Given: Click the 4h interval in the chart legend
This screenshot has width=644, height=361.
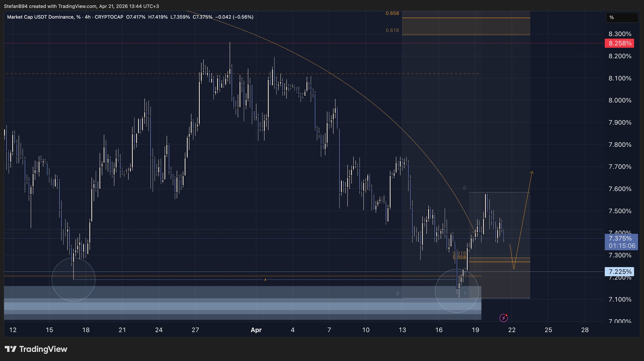Looking at the screenshot, I should pos(88,17).
